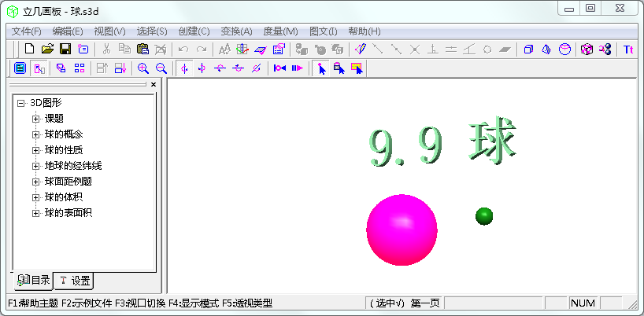Viewport: 644px width, 316px height.
Task: Toggle the first rotate-about-axis button
Action: (184, 68)
